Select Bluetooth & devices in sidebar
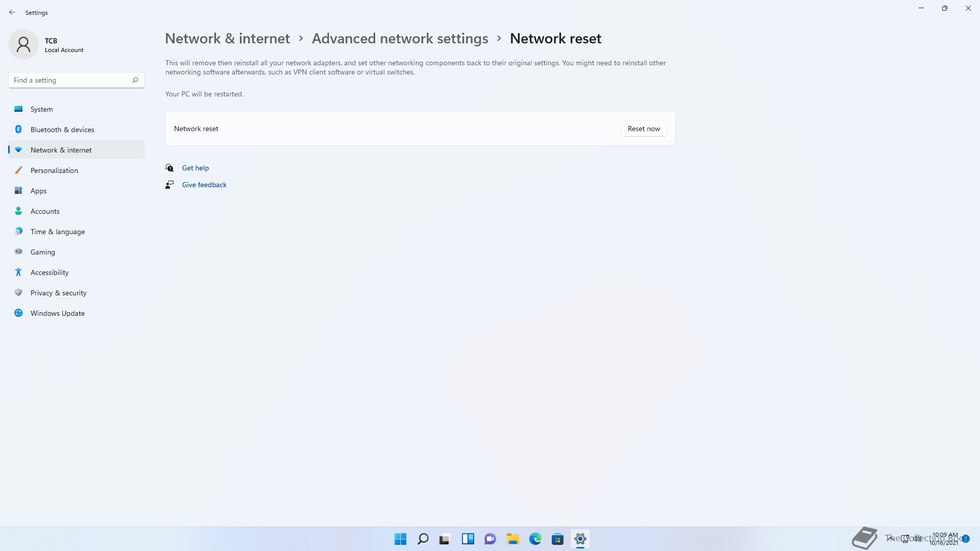Image resolution: width=980 pixels, height=551 pixels. click(x=77, y=130)
